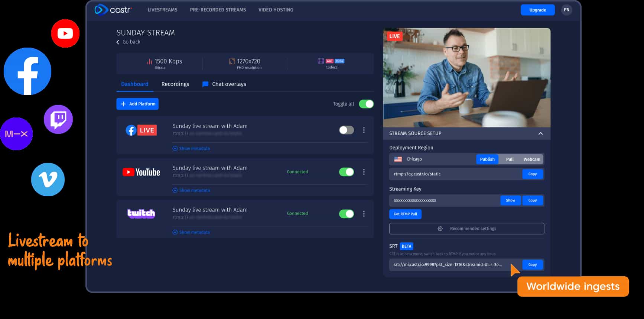Open YouTube row three-dot menu

click(364, 172)
